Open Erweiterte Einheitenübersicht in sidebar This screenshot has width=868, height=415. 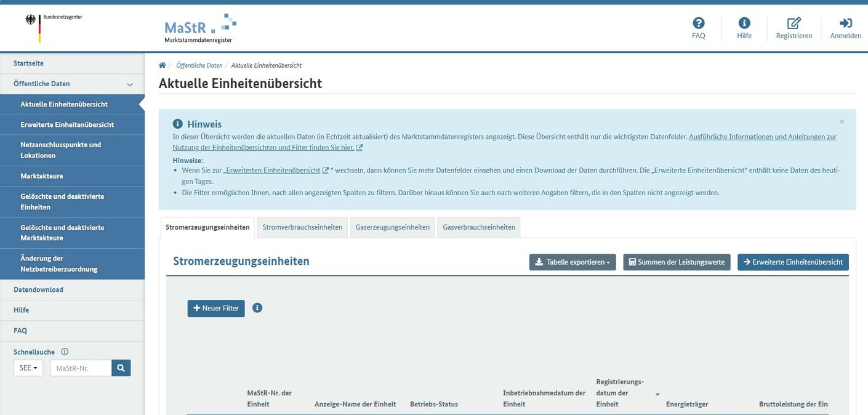pos(72,125)
